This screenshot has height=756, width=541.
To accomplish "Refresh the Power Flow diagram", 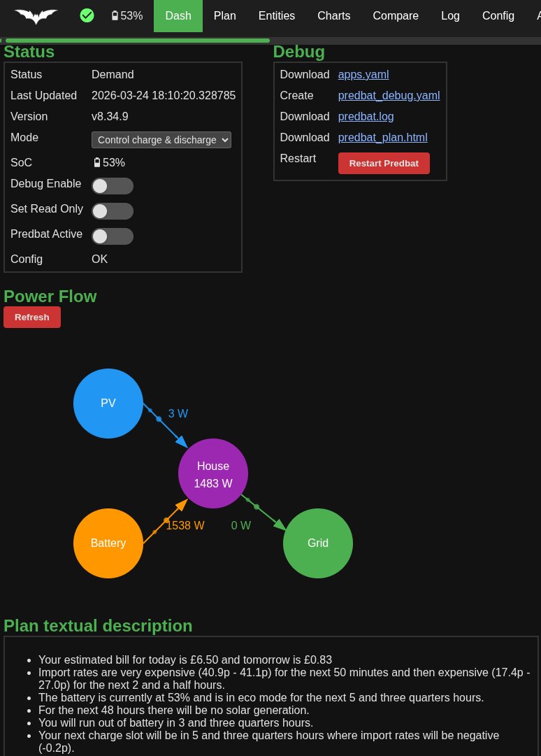I will point(31,318).
